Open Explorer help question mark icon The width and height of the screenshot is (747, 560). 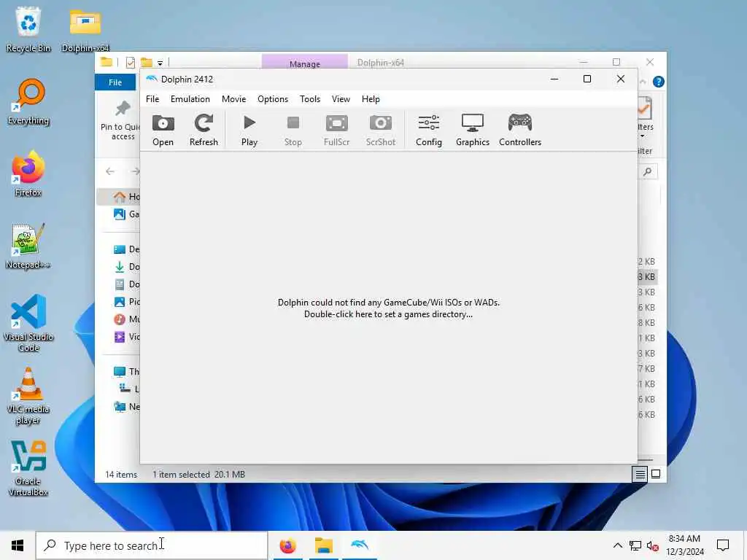click(x=659, y=82)
